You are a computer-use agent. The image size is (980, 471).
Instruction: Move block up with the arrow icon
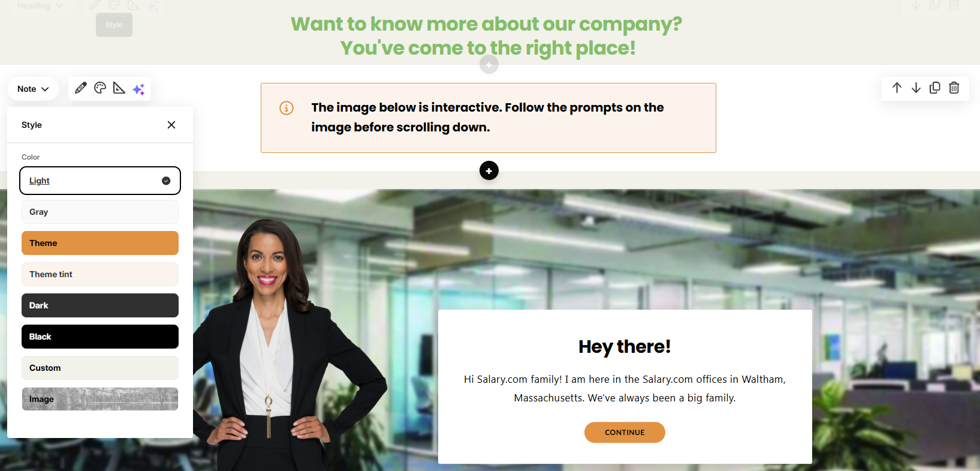pyautogui.click(x=897, y=88)
